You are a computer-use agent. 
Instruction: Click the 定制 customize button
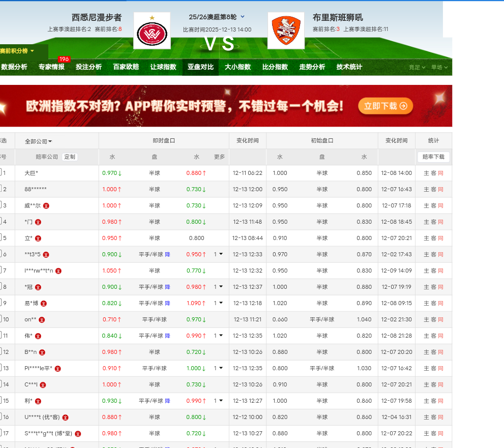pos(70,157)
